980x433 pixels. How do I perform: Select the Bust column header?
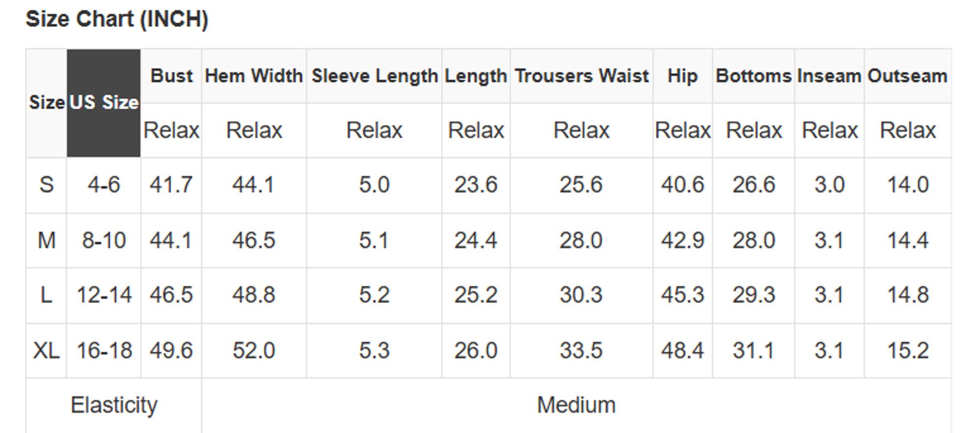pyautogui.click(x=171, y=76)
